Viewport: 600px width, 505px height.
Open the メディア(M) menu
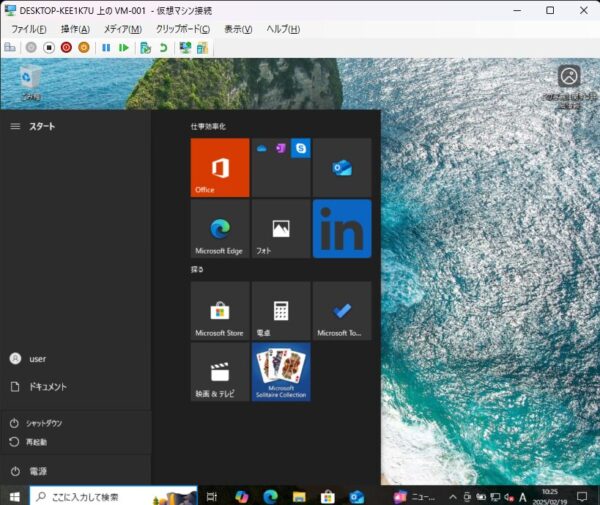[x=123, y=29]
